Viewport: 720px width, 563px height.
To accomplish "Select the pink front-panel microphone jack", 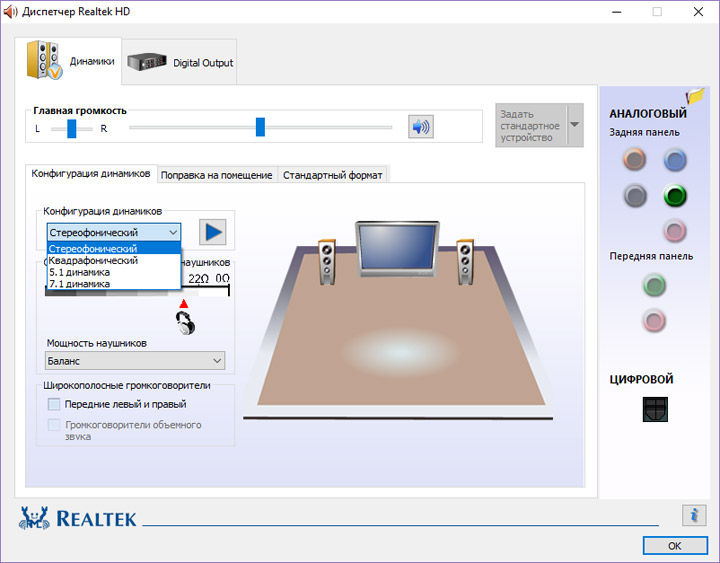I will [x=654, y=321].
